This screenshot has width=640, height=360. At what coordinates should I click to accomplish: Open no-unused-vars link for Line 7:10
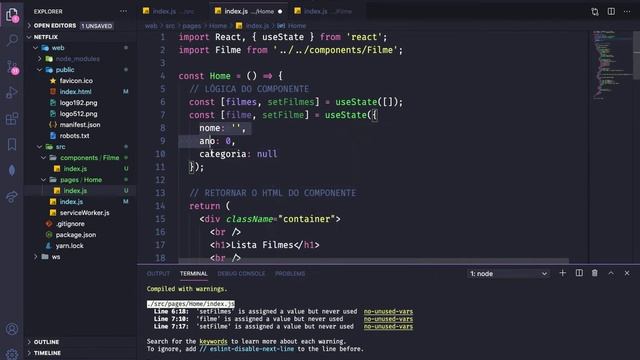pyautogui.click(x=388, y=319)
